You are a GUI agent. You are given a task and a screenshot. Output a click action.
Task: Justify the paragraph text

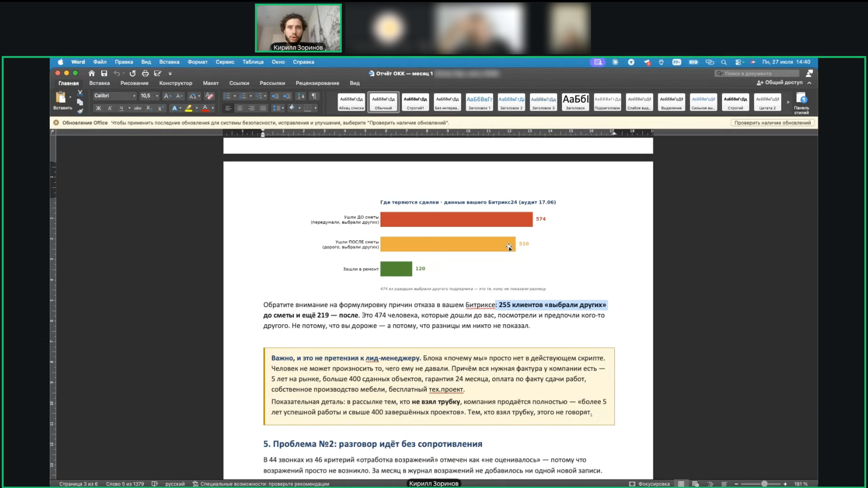click(263, 108)
